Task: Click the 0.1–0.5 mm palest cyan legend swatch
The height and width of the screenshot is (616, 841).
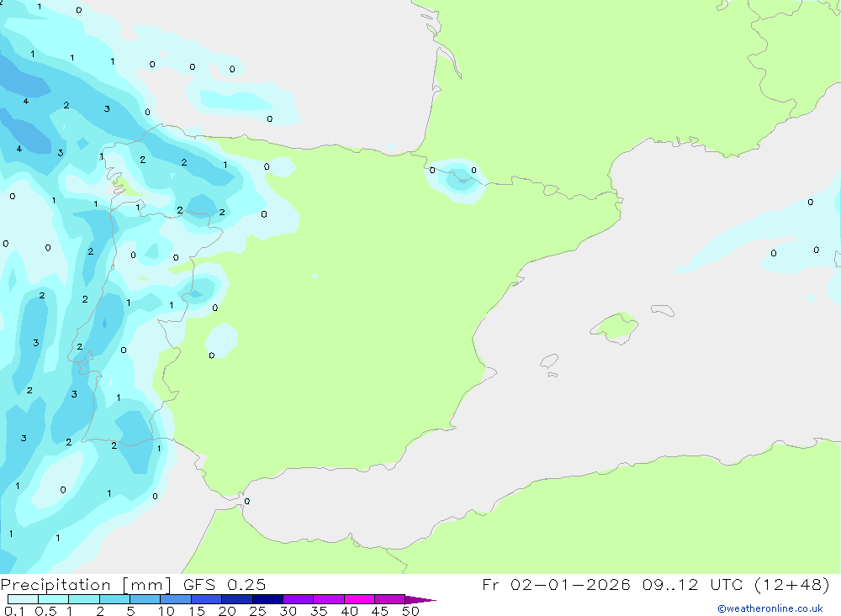Action: point(23,599)
